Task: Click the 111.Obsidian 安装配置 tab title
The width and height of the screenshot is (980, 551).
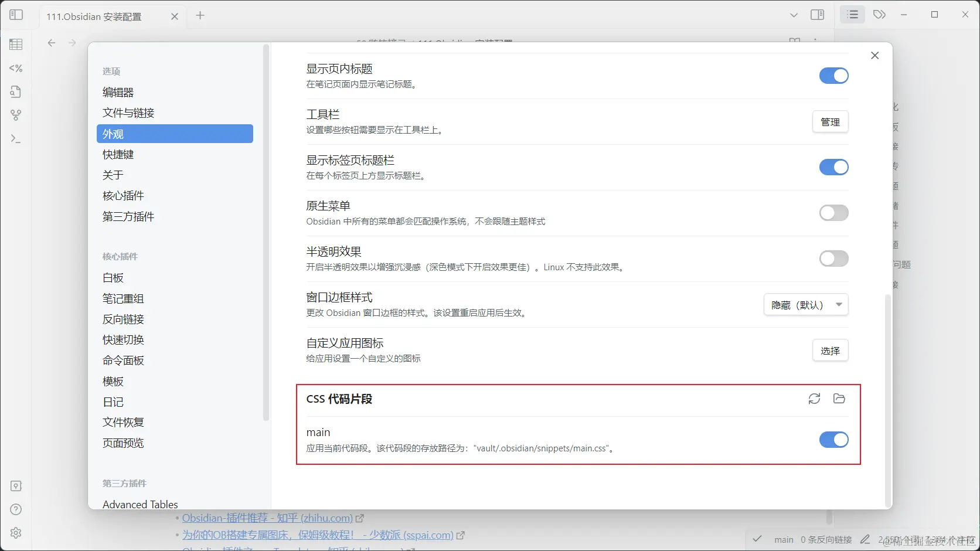Action: point(94,16)
